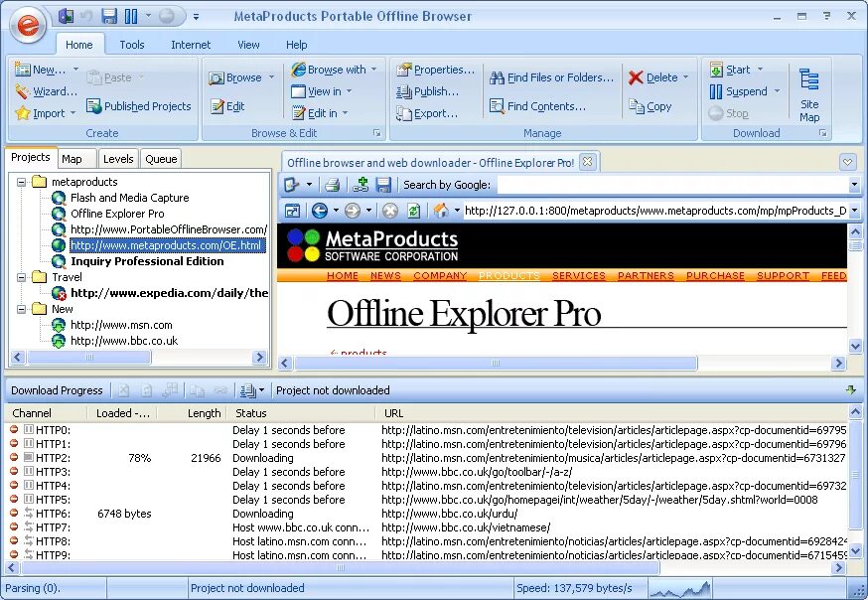Click the COMPANY navigation link
This screenshot has height=600, width=868.
coord(440,275)
